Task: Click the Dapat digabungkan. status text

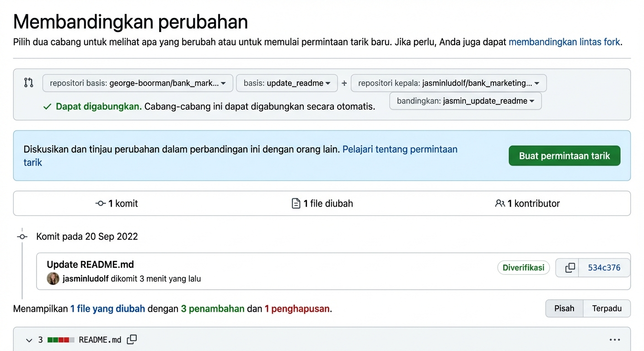Action: [x=99, y=106]
